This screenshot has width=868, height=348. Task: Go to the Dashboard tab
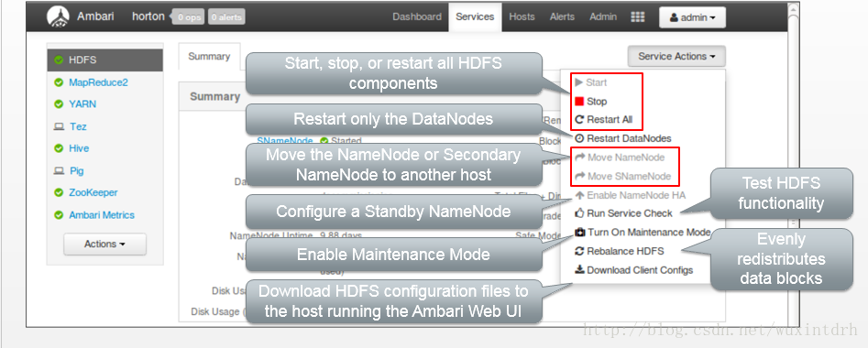417,17
